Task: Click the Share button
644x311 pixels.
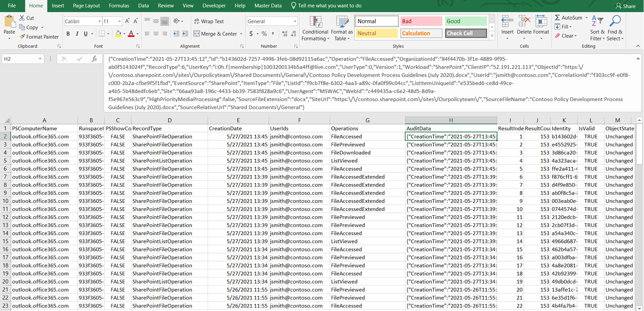Action: (626, 6)
